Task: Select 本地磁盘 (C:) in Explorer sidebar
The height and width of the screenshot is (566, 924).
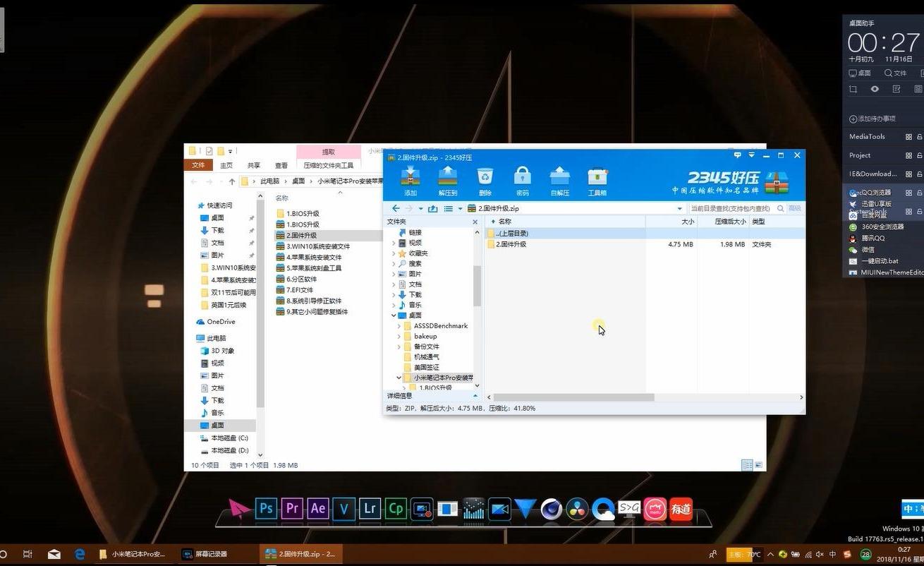Action: pos(224,438)
